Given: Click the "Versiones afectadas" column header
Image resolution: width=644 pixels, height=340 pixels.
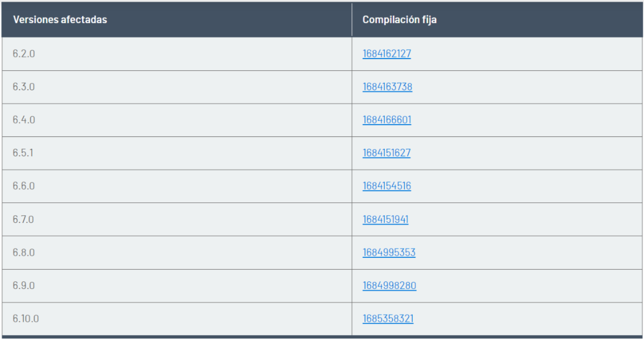Looking at the screenshot, I should (x=60, y=20).
